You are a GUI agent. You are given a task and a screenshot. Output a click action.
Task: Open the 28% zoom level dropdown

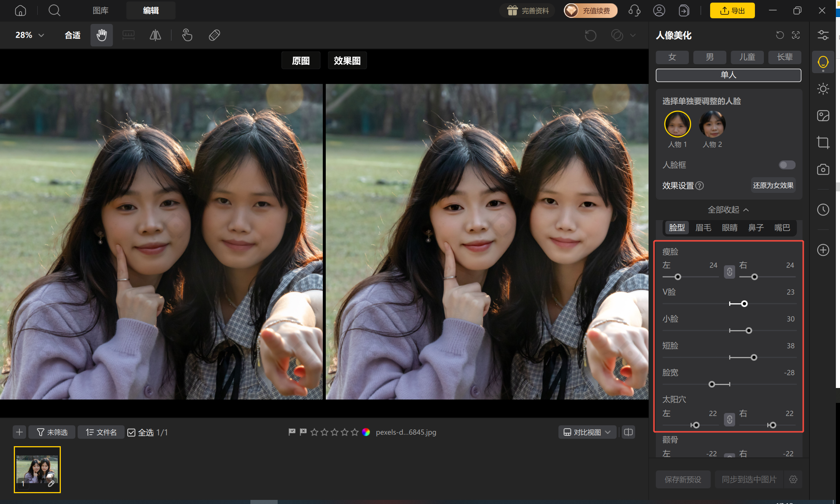[x=30, y=35]
